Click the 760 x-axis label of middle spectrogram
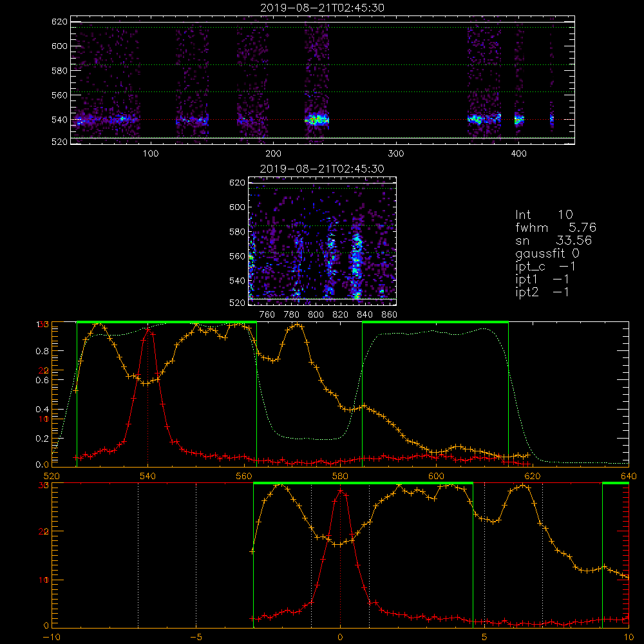 click(267, 315)
